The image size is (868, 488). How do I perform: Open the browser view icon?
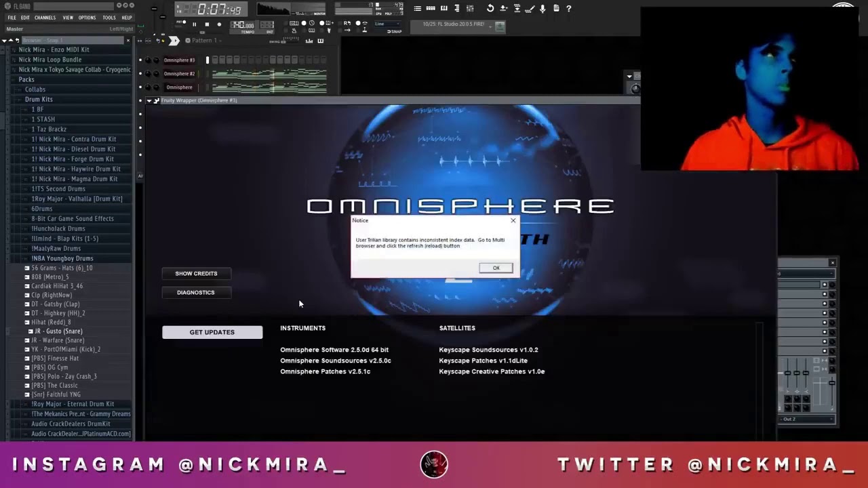tap(457, 8)
